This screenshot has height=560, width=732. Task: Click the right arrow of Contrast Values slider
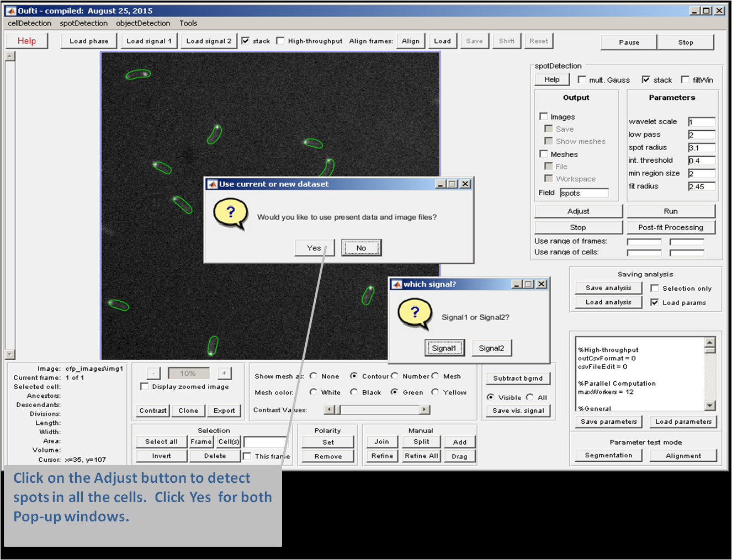tap(425, 410)
